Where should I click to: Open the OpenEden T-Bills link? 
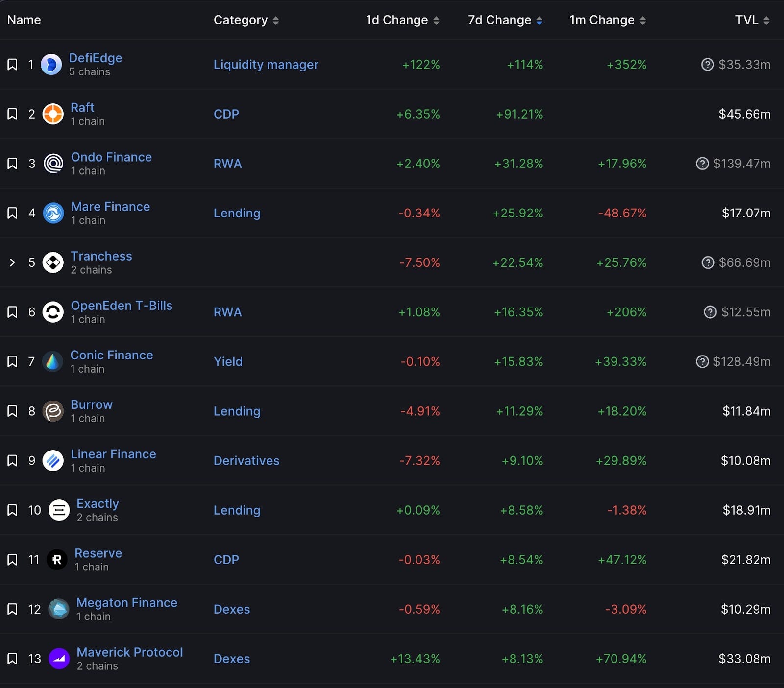point(122,306)
